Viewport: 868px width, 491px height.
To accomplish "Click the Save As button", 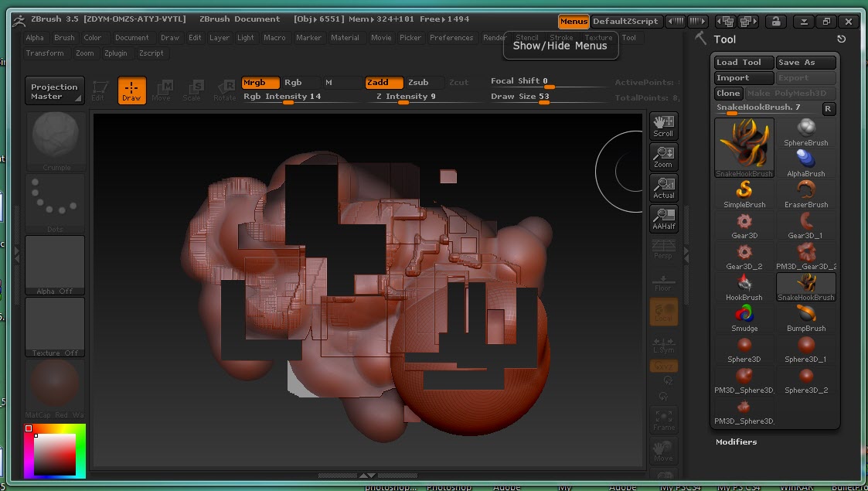I will [x=806, y=63].
